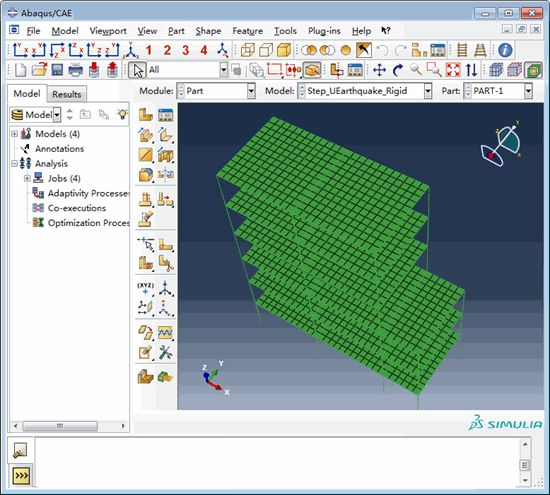The width and height of the screenshot is (550, 495).
Task: Expand the Jobs (4) tree node
Action: (27, 178)
